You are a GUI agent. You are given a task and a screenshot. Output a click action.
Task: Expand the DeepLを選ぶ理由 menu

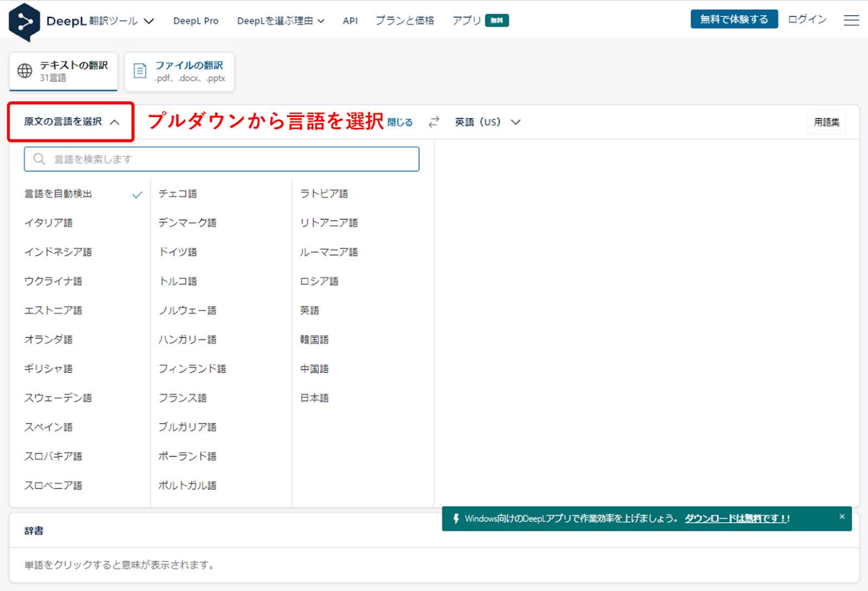coord(280,21)
